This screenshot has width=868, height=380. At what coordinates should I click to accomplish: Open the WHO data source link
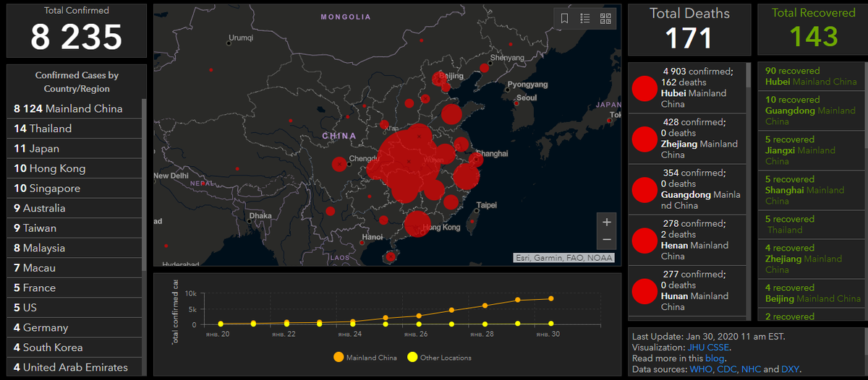701,369
